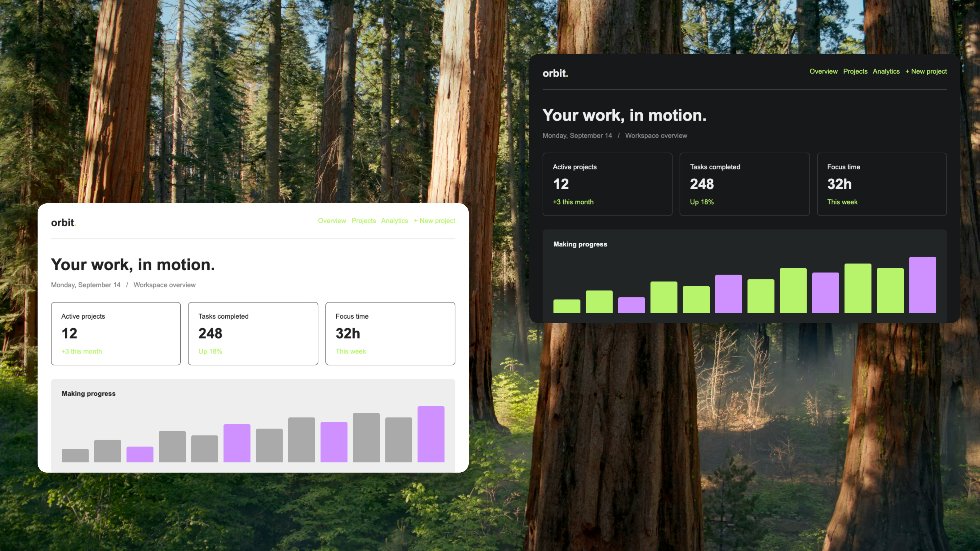Click 'Workspace overview' breadcrumb in the dark window
Screen dimensions: 980x551
tap(656, 135)
